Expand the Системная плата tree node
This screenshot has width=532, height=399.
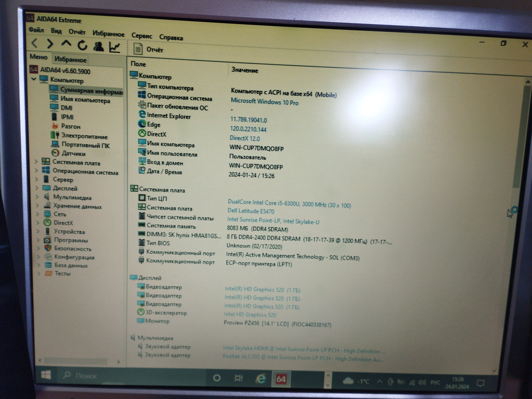tap(36, 161)
